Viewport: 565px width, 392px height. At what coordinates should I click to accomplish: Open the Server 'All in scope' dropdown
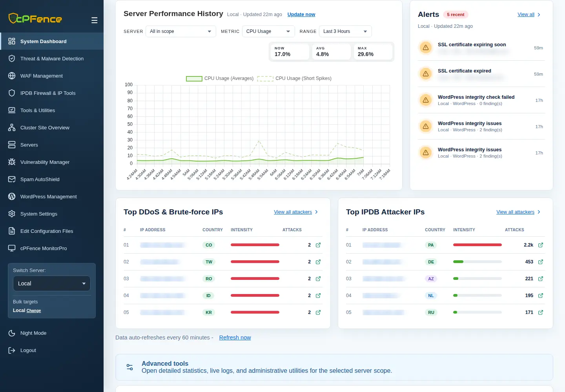pos(181,31)
